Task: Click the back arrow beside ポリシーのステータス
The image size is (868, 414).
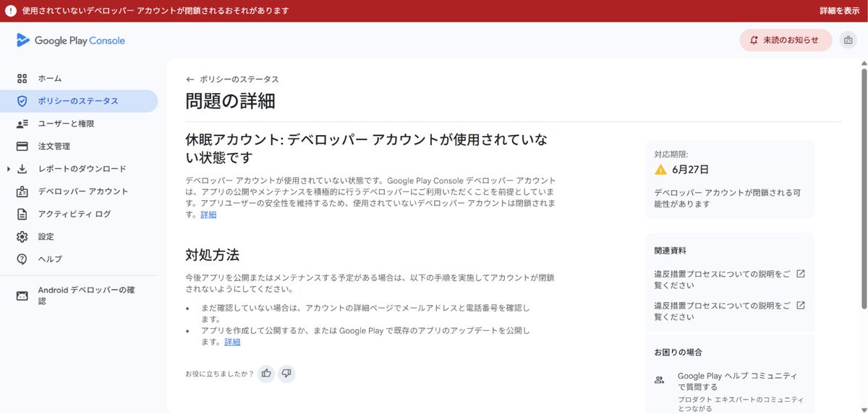Action: coord(190,79)
